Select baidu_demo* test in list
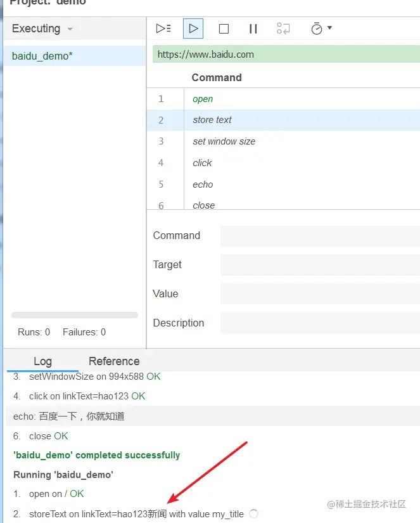420x523 pixels. [x=75, y=56]
